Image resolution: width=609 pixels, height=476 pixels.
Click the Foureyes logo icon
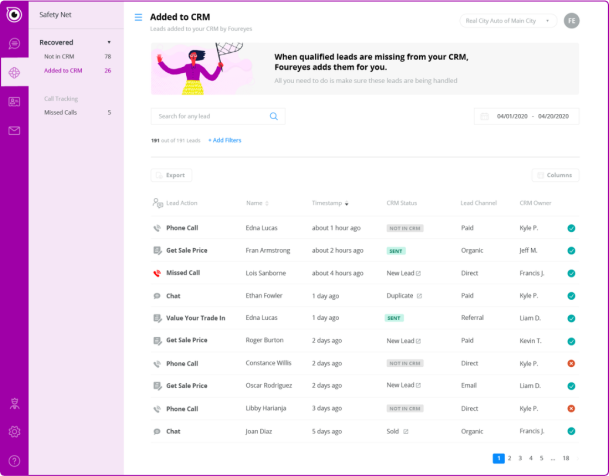[14, 15]
